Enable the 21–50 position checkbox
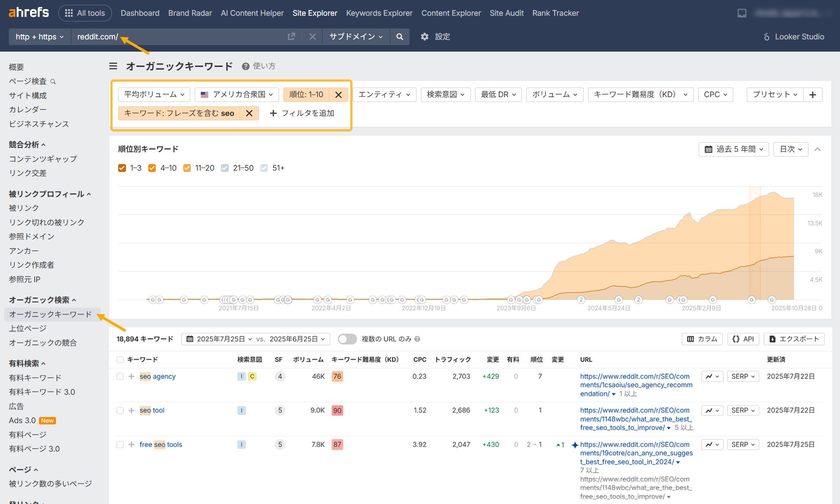This screenshot has width=840, height=504. [224, 168]
